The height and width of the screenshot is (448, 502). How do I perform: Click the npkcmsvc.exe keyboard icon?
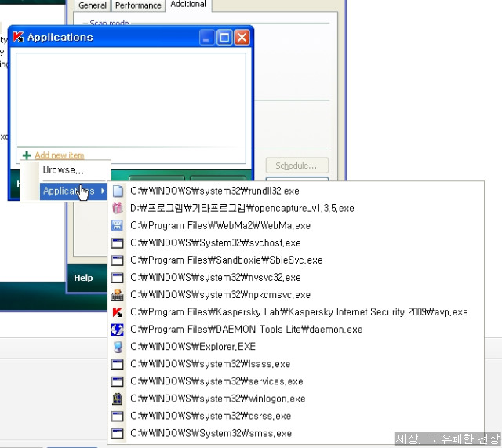118,294
